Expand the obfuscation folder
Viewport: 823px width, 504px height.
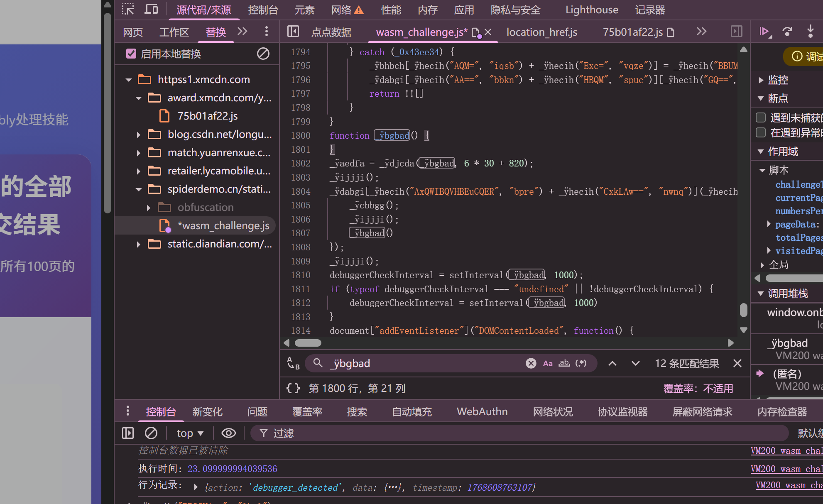(x=148, y=207)
